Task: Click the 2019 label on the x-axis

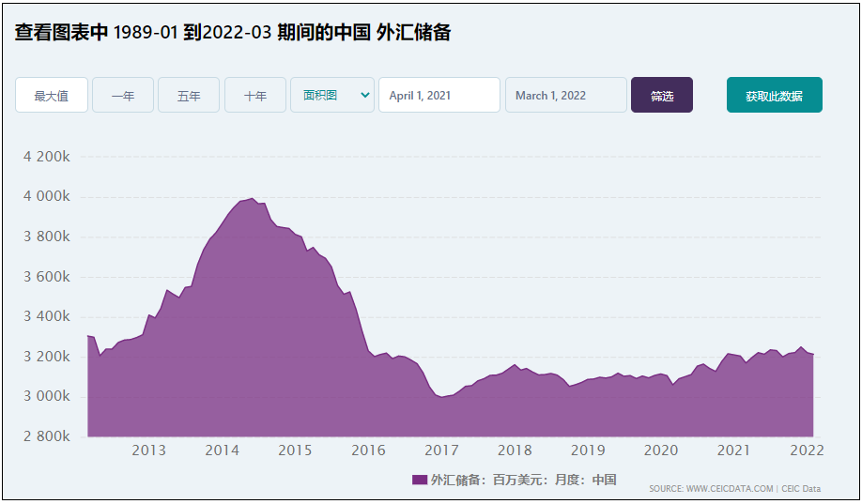Action: point(587,451)
